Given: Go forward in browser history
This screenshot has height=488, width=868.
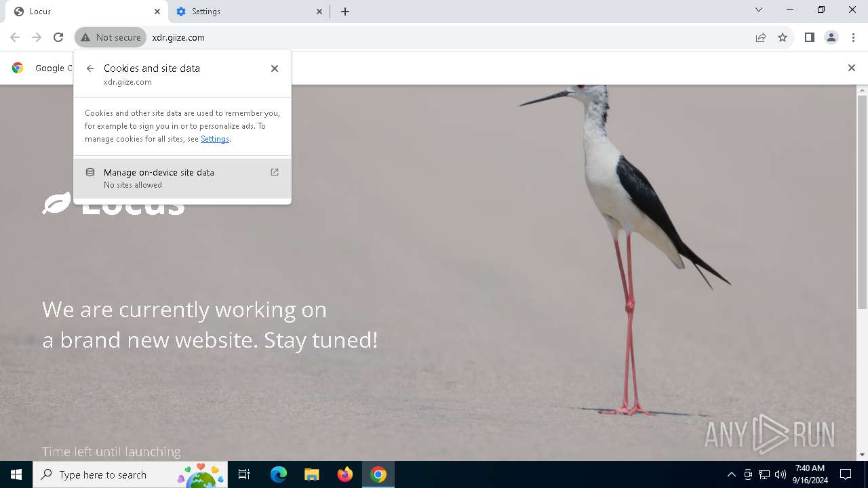Looking at the screenshot, I should (37, 37).
